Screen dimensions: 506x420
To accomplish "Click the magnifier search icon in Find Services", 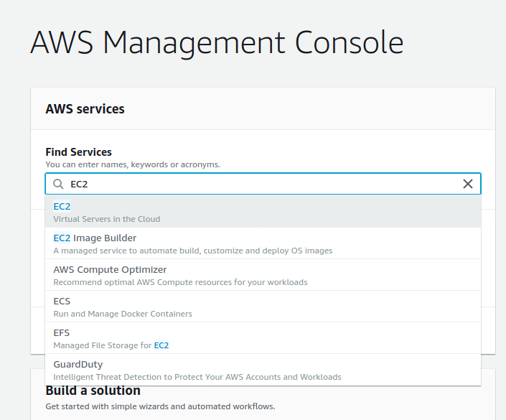I will click(58, 184).
